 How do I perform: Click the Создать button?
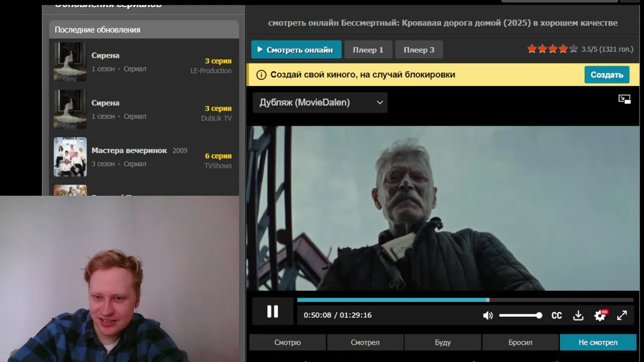[x=607, y=74]
